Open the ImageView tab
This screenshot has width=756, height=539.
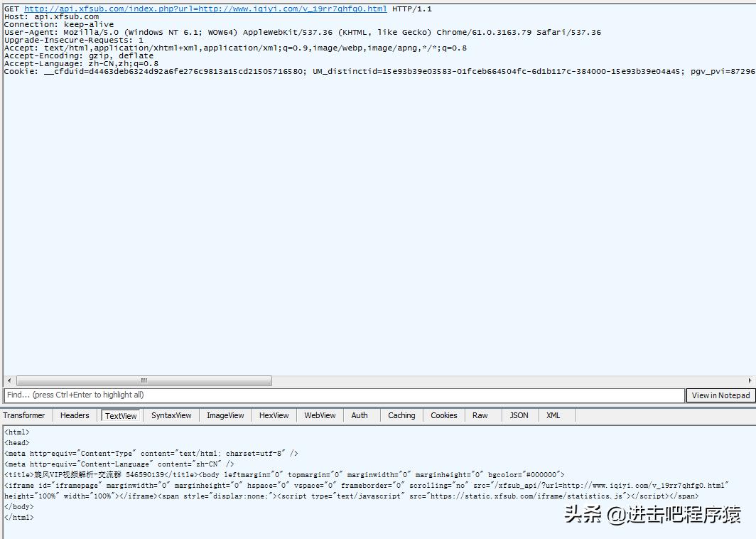(x=225, y=415)
